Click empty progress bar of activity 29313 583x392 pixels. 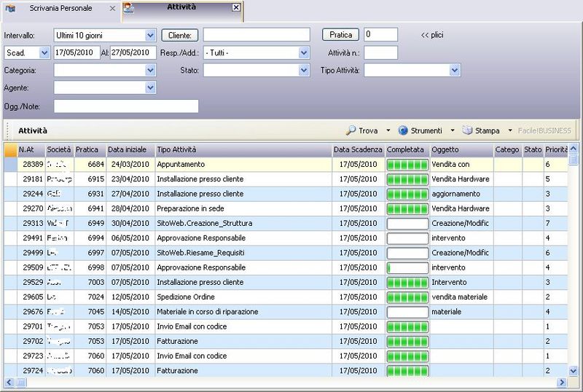[407, 224]
